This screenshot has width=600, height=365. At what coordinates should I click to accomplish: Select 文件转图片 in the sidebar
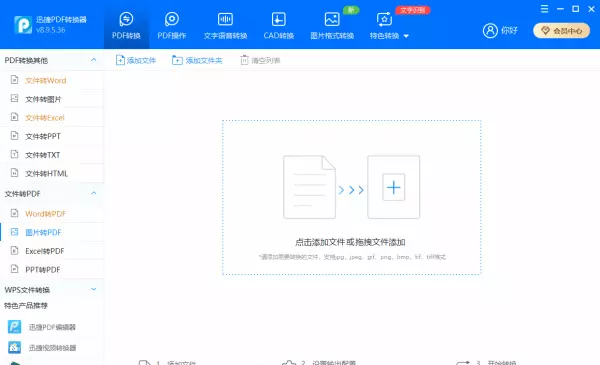point(52,99)
